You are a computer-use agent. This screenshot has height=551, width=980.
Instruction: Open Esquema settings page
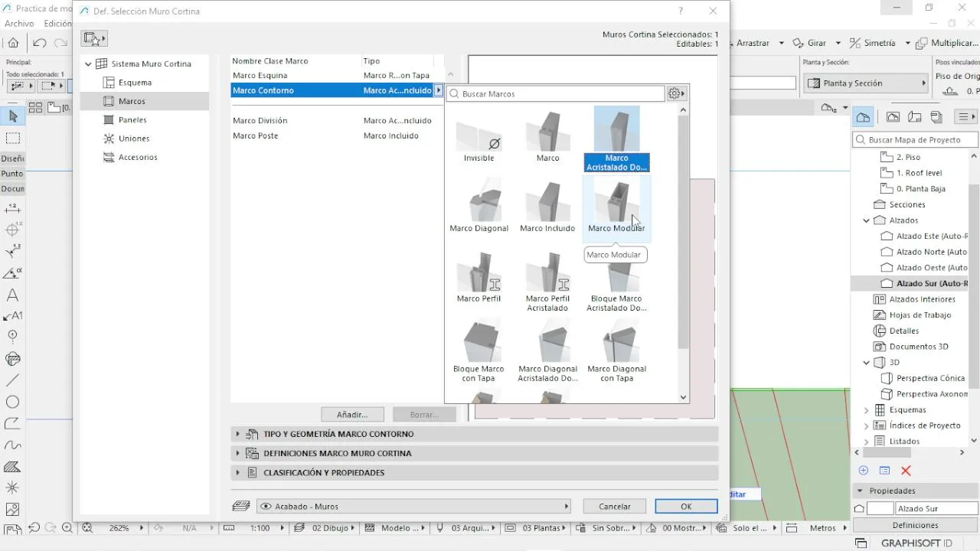[135, 83]
